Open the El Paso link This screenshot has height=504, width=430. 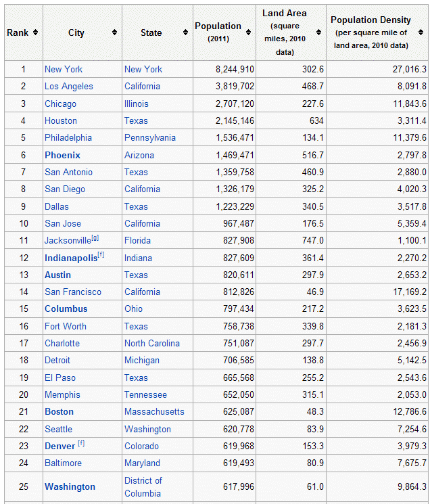pos(60,377)
